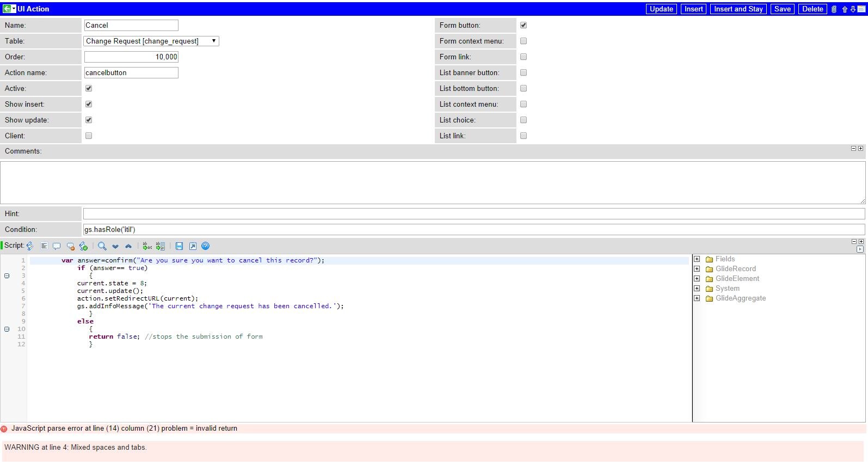This screenshot has width=868, height=465.
Task: Enable the List context menu checkbox
Action: point(524,104)
